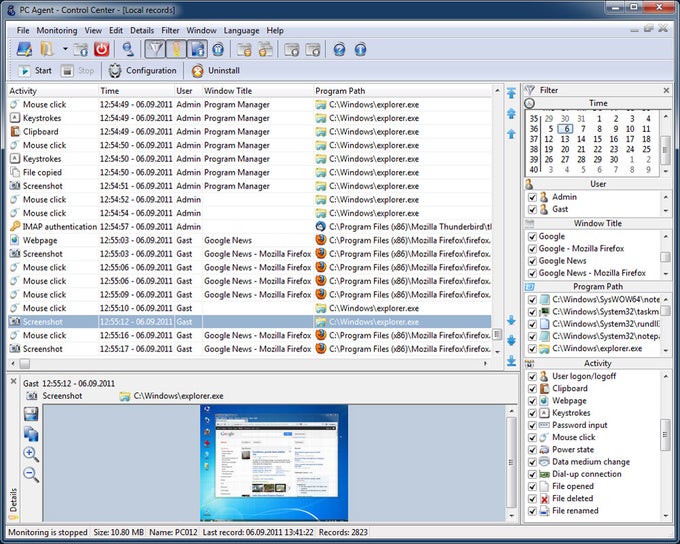Toggle the User logon/logoff activity checkbox
The height and width of the screenshot is (544, 680).
532,377
